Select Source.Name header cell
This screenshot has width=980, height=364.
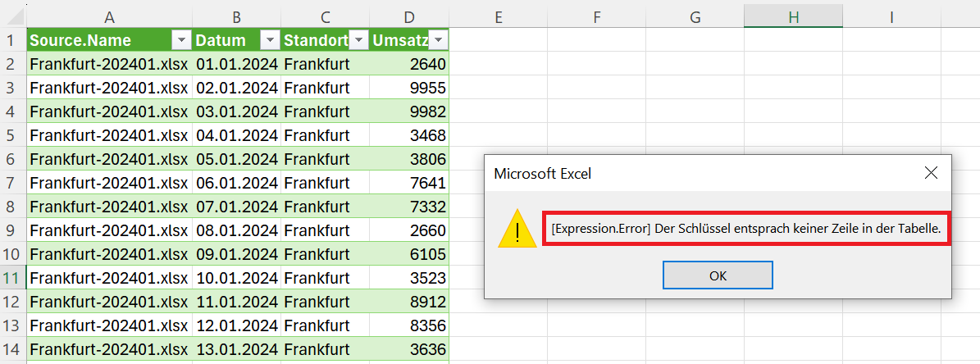pyautogui.click(x=109, y=41)
